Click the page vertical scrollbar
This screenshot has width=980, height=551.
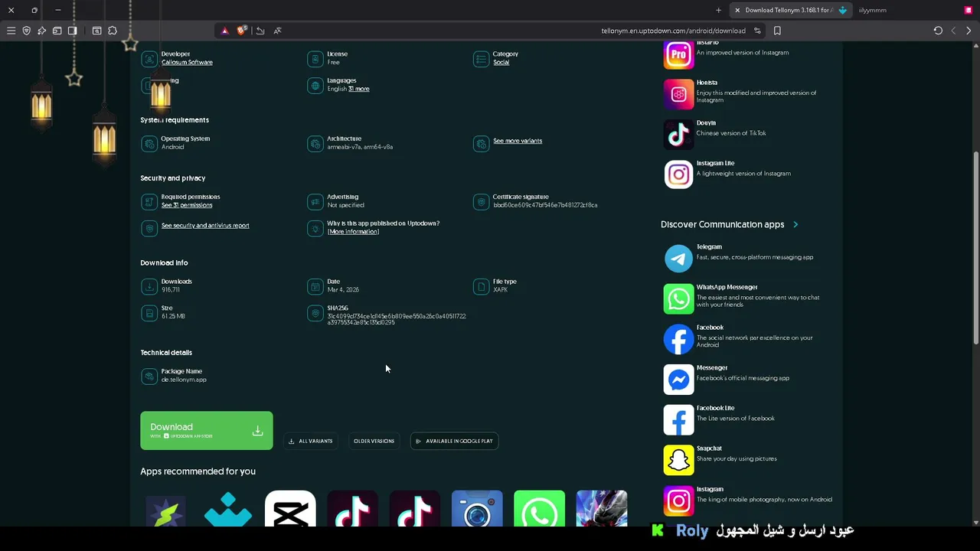click(975, 249)
